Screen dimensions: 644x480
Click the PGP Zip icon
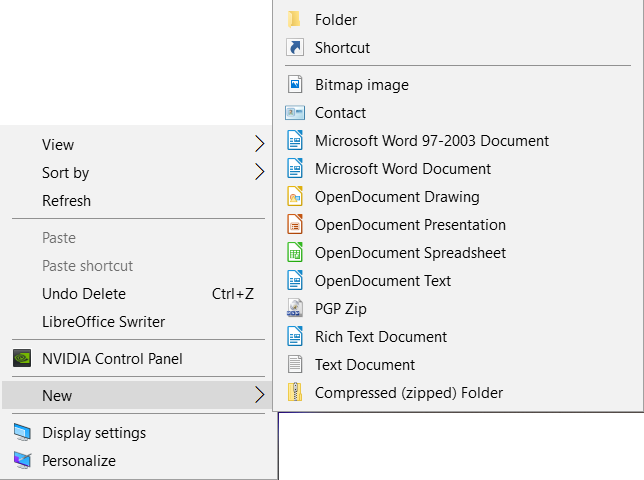[295, 308]
